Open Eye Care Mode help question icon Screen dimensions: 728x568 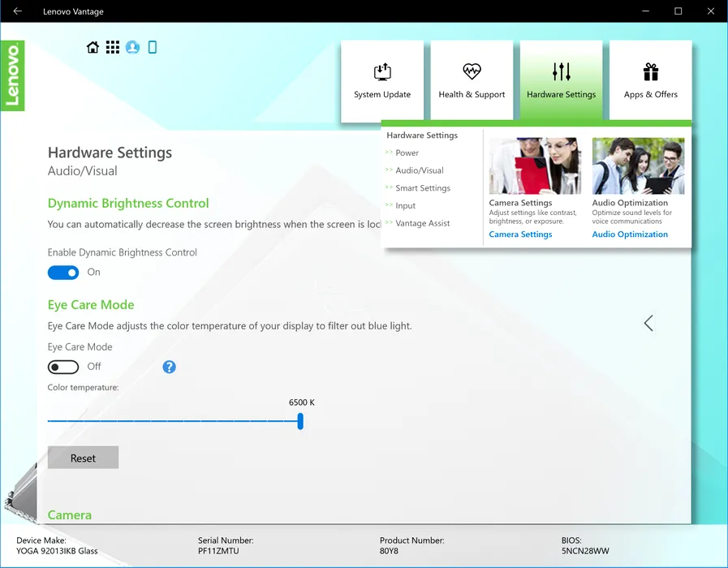pyautogui.click(x=169, y=367)
